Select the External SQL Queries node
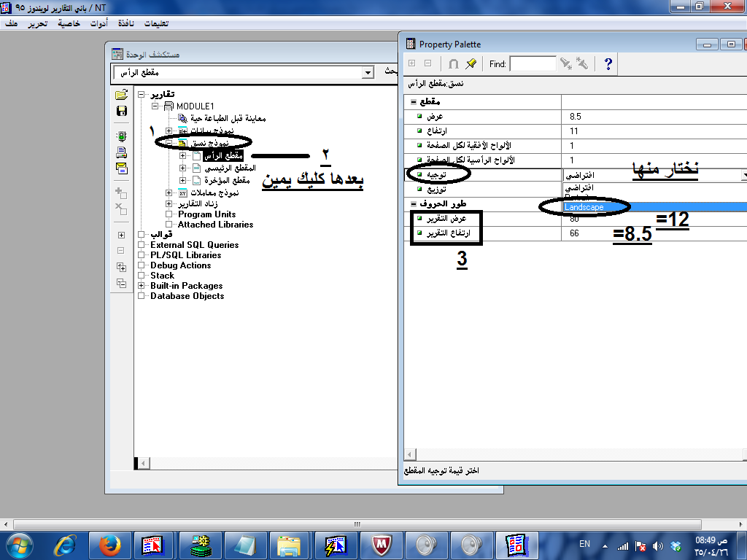This screenshot has height=560, width=747. pos(194,245)
